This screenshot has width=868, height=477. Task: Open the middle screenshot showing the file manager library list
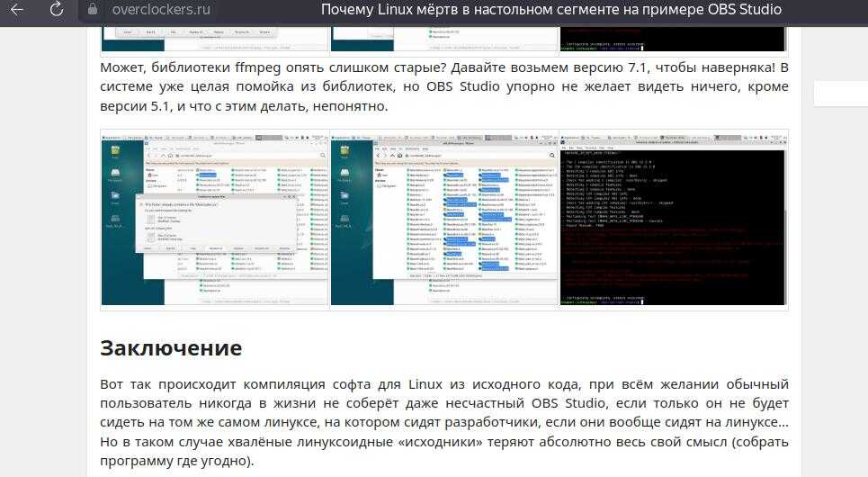[x=444, y=220]
